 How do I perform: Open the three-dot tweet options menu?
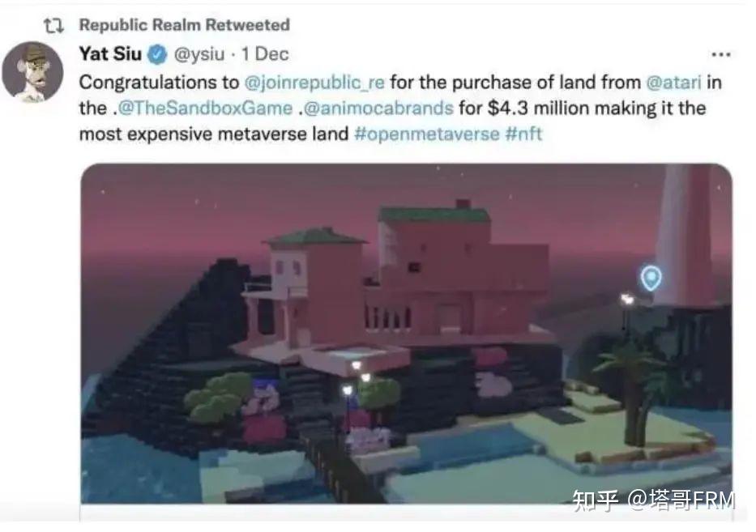point(721,54)
